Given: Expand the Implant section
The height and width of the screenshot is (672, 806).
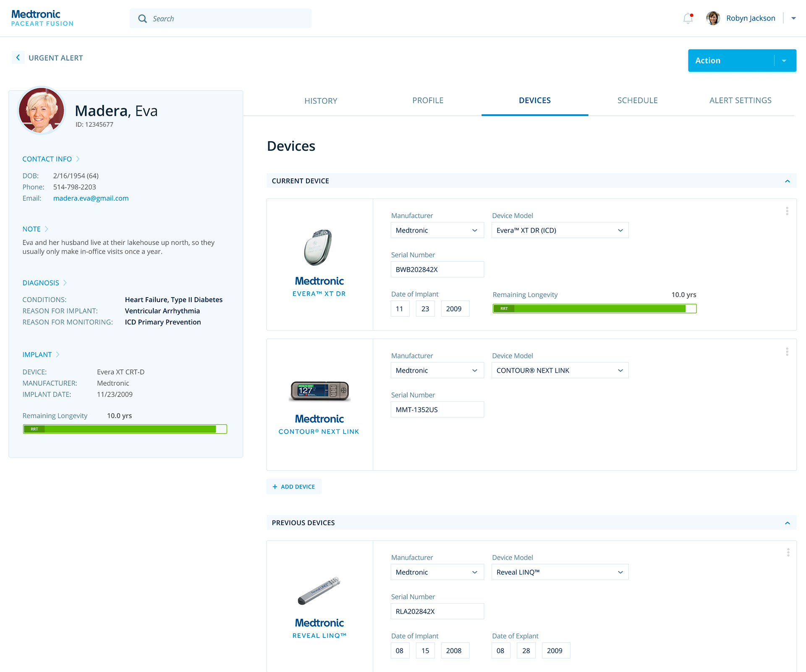Looking at the screenshot, I should click(x=41, y=355).
